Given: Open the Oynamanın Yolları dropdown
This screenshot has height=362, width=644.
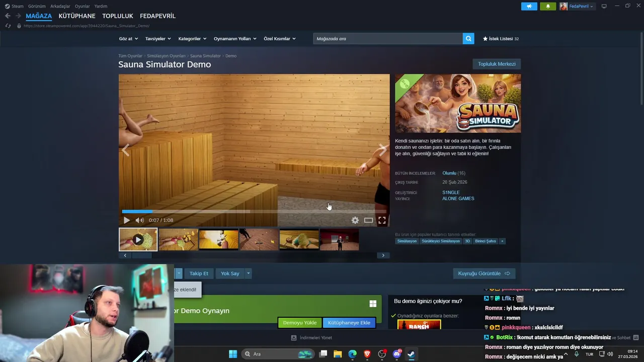Looking at the screenshot, I should pos(235,39).
